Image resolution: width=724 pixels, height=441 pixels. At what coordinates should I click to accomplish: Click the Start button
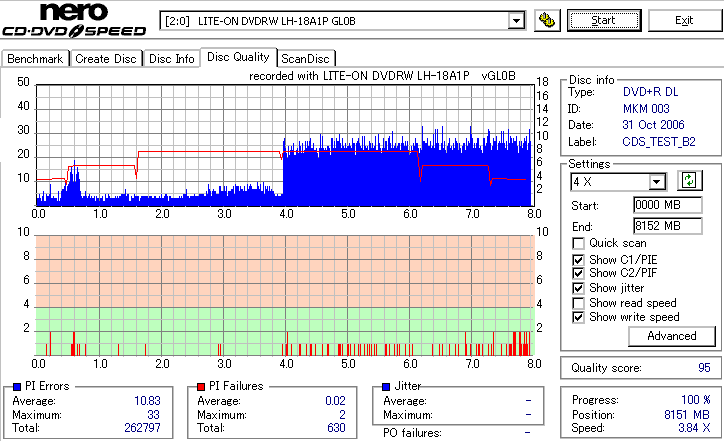pos(604,21)
